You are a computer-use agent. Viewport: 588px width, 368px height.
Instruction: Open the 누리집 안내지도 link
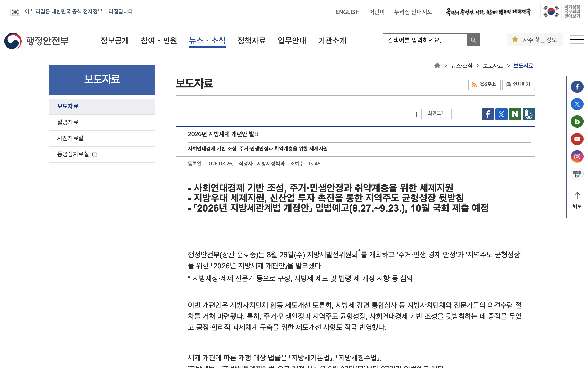pos(413,12)
